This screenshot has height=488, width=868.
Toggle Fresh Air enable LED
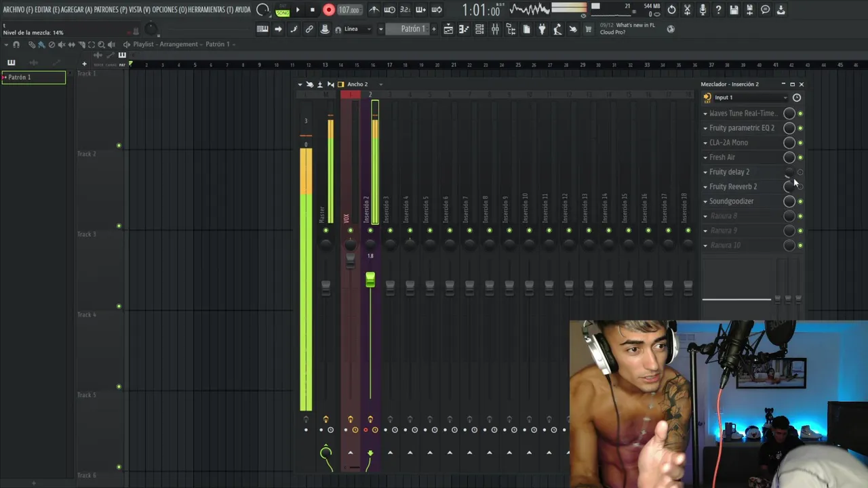click(800, 157)
